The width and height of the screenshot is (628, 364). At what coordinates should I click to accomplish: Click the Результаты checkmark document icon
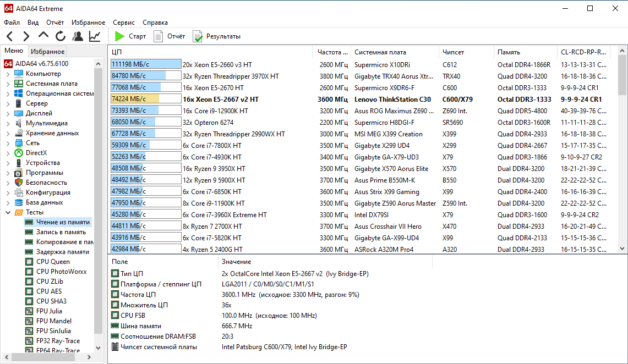198,36
